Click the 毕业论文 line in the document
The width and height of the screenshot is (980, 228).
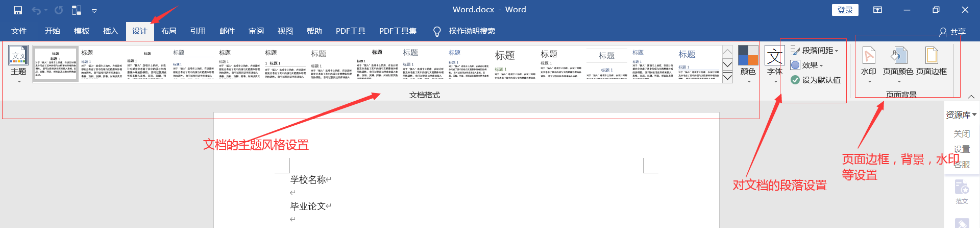[308, 207]
